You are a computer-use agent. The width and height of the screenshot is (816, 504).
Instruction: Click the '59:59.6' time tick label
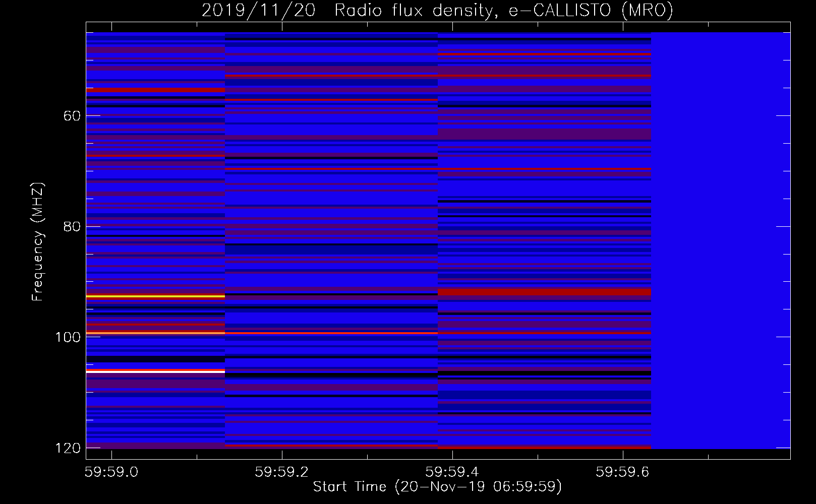623,472
